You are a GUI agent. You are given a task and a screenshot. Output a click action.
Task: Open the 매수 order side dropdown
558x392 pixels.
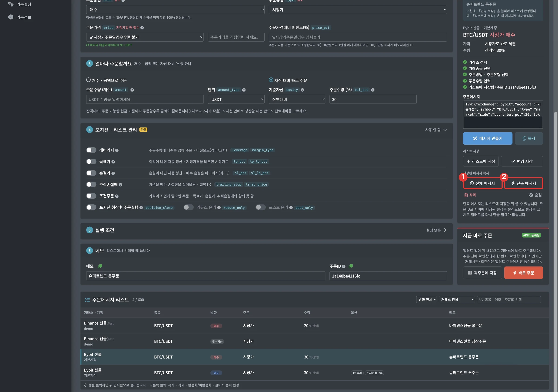(175, 10)
